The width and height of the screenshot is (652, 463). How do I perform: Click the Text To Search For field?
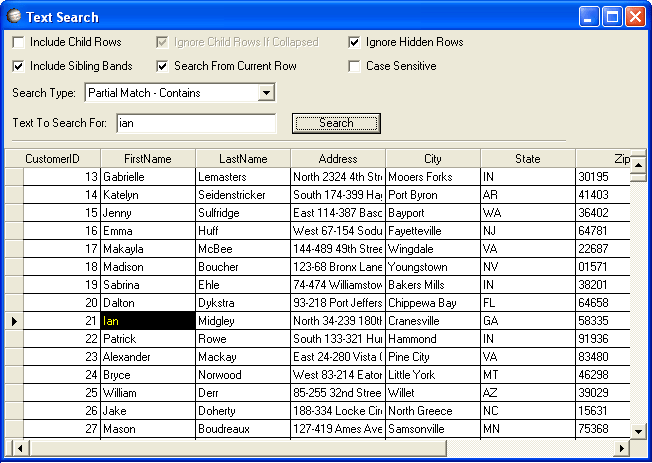pos(195,123)
